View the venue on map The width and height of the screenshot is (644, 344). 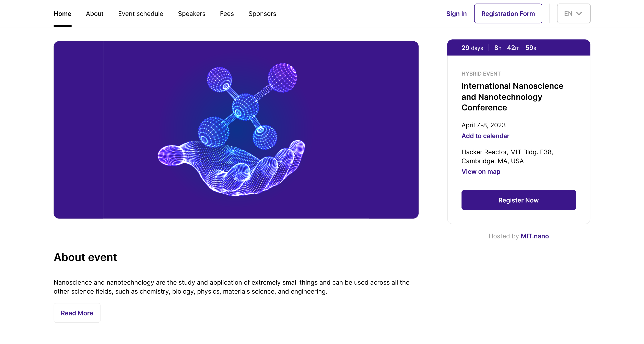pyautogui.click(x=480, y=172)
